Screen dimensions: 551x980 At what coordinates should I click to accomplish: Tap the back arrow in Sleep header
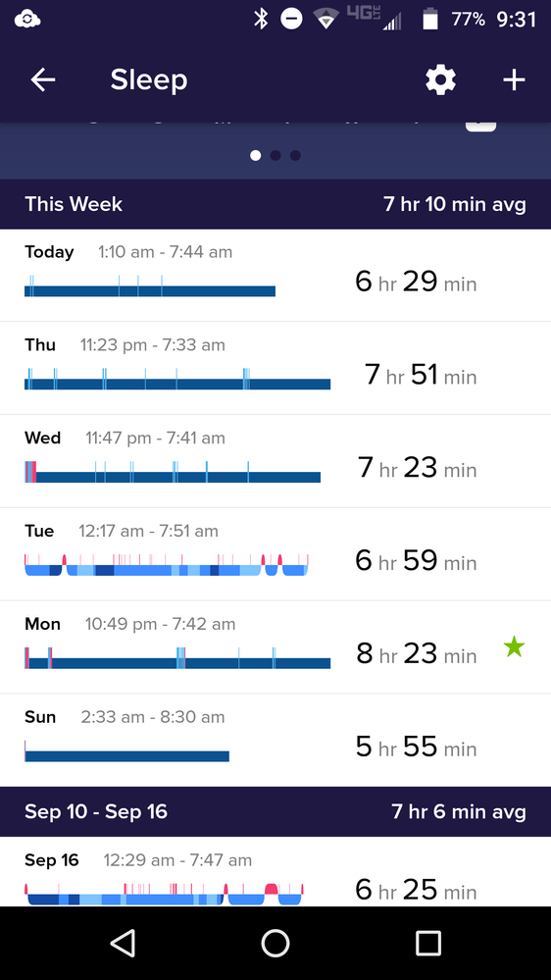point(43,80)
